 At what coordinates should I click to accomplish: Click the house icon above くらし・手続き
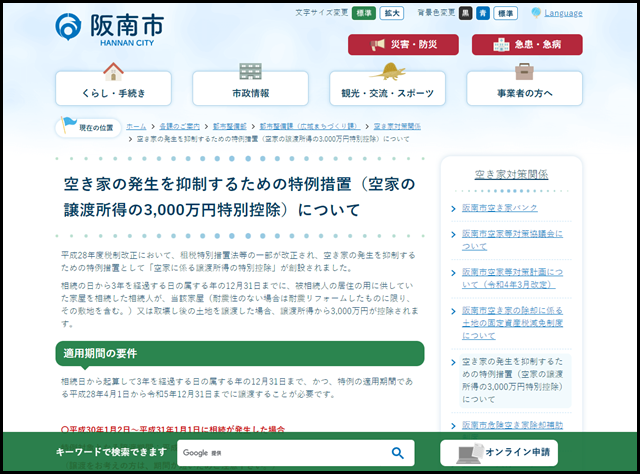point(113,71)
